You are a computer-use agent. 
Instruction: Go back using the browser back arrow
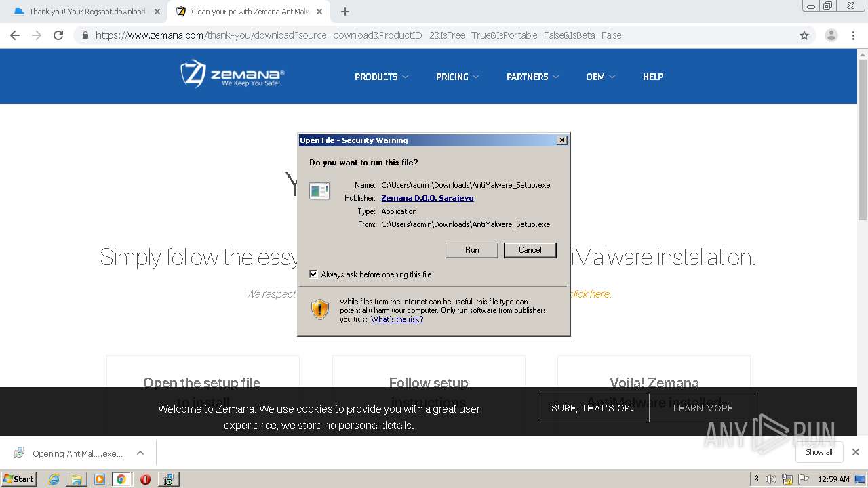(15, 35)
